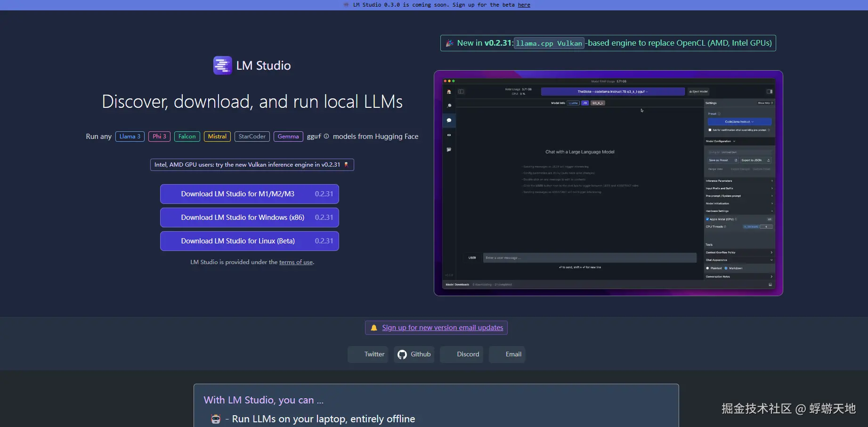Screen dimensions: 868x427
Task: Toggle the USER role button in chat
Action: click(x=472, y=258)
